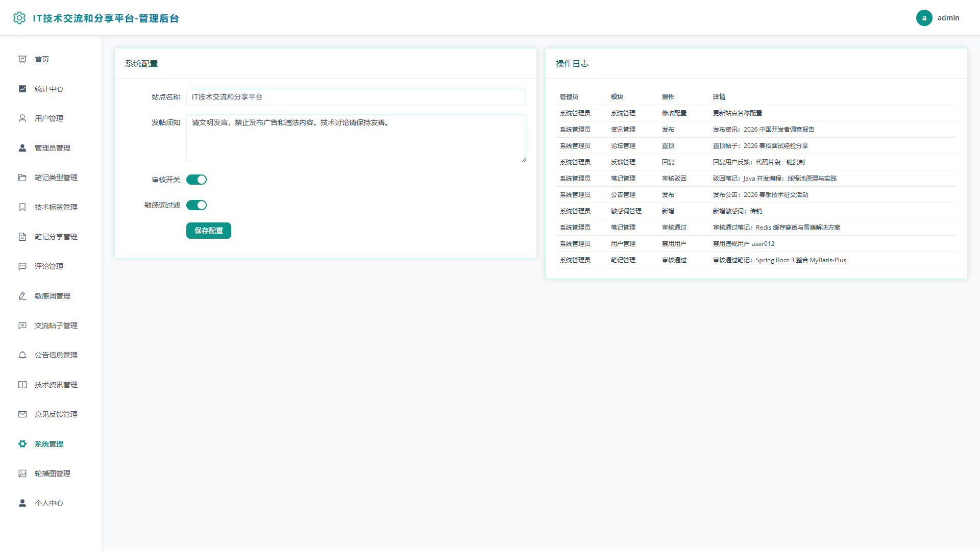The width and height of the screenshot is (980, 551).
Task: Focus the 发帖须知 textarea
Action: coord(356,138)
